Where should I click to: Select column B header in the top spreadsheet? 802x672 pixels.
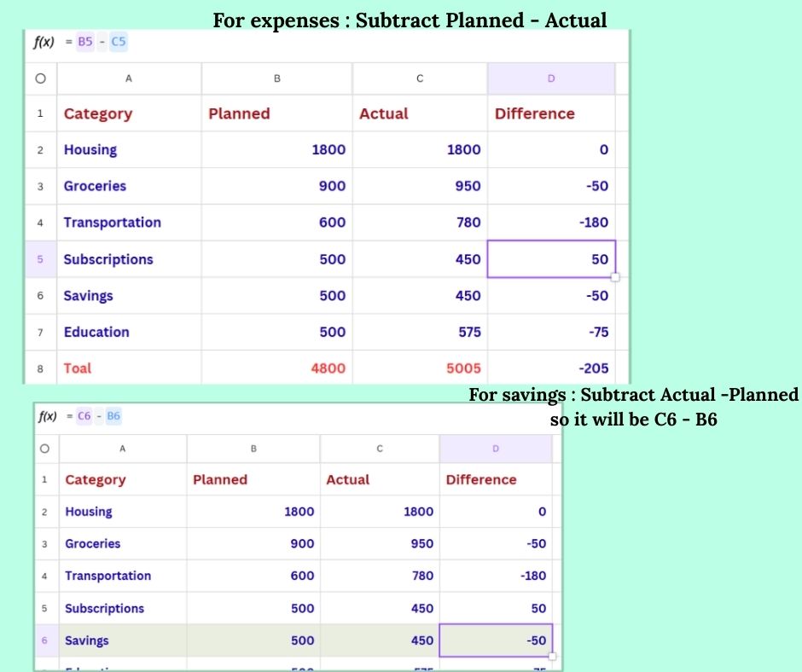[276, 78]
